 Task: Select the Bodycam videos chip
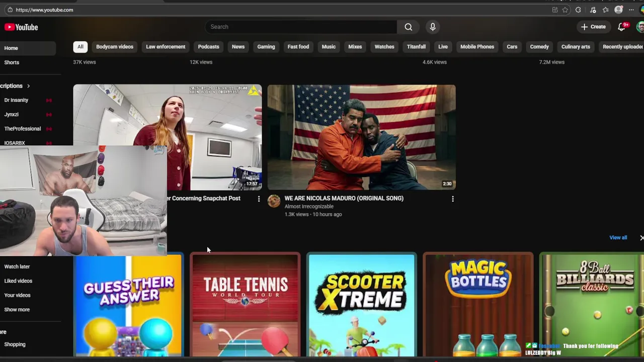click(115, 47)
